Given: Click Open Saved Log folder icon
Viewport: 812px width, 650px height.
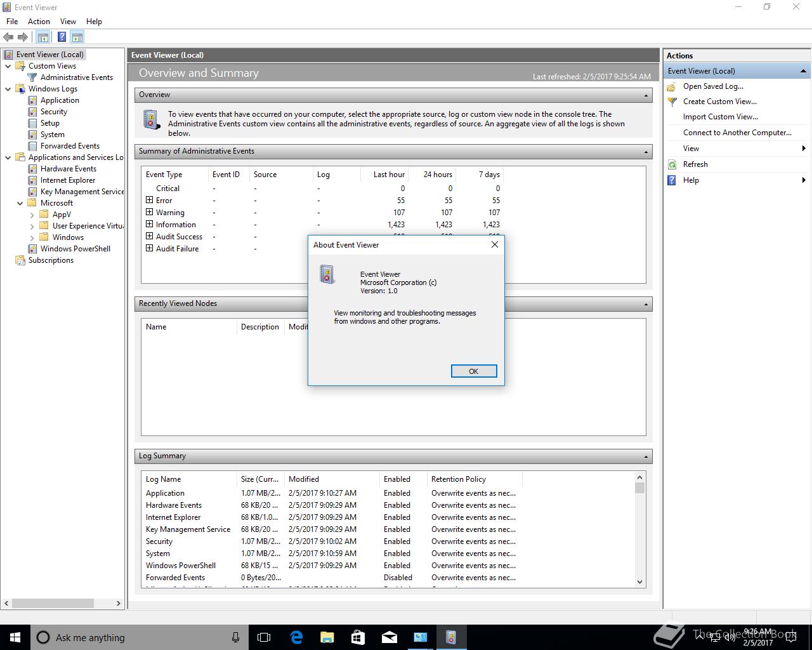Looking at the screenshot, I should coord(672,86).
